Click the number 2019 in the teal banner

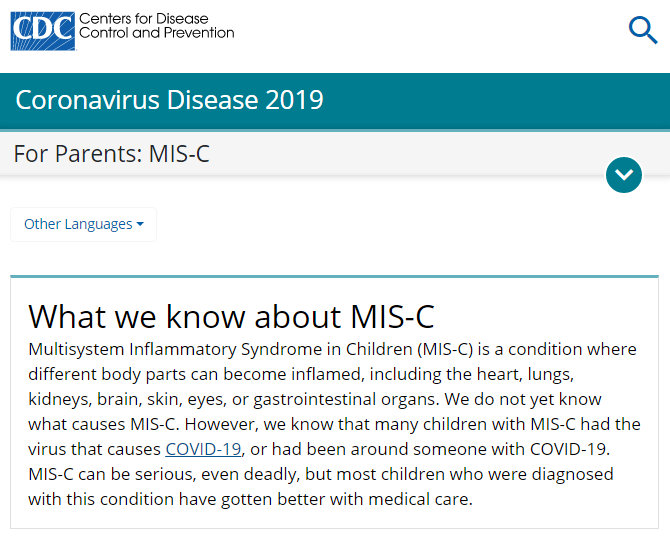tap(293, 100)
